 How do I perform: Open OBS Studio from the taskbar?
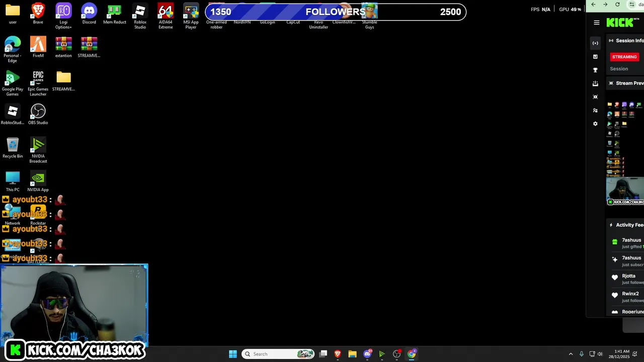[397, 354]
